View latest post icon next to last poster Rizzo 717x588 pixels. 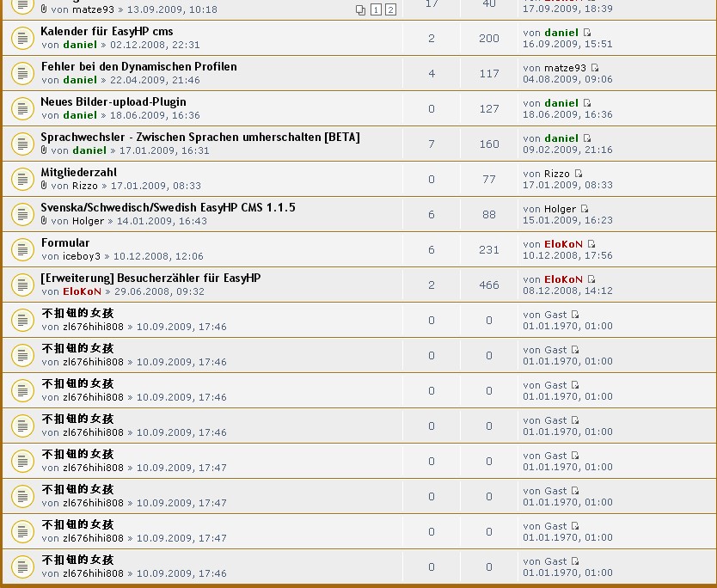(x=579, y=174)
